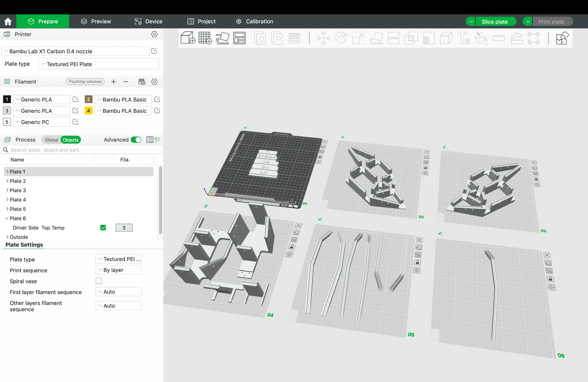Open the Device tab
588x382 pixels.
(148, 21)
